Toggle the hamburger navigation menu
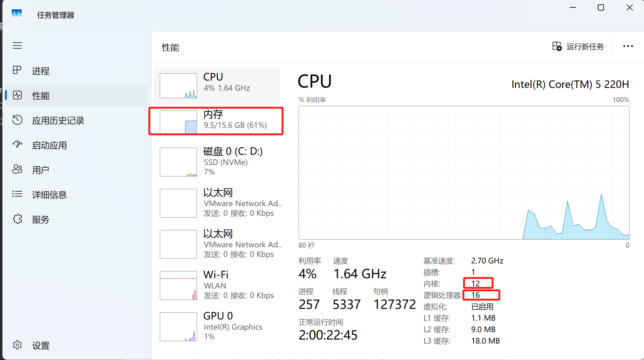The image size is (644, 360). click(x=17, y=46)
